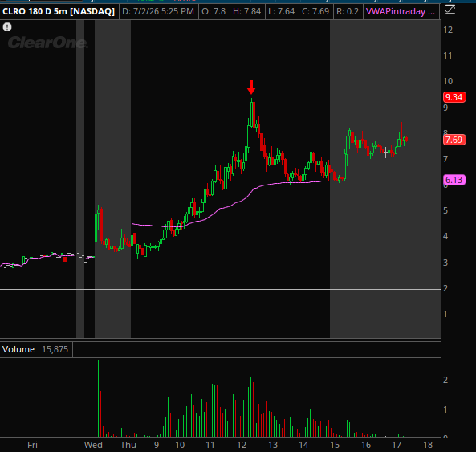The image size is (476, 452).
Task: Click the CLRO 180 D 5m symbol label
Action: (59, 11)
